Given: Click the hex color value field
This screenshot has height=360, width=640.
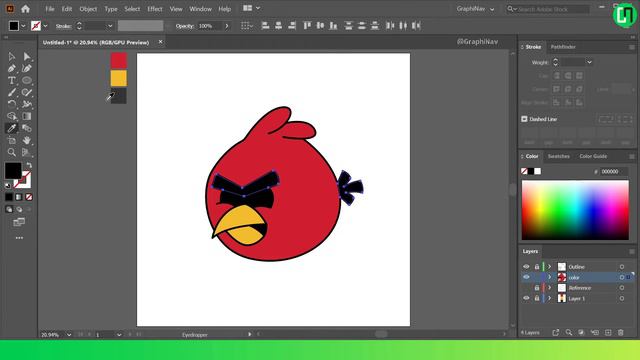Looking at the screenshot, I should [614, 171].
